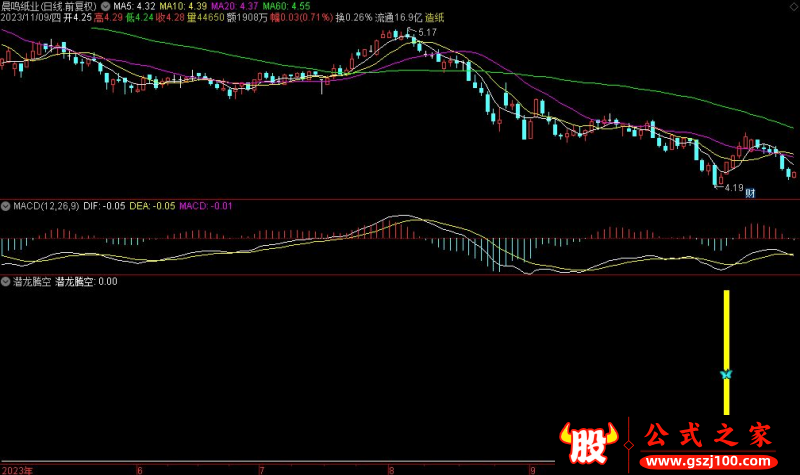Select the MA10 moving average label

(178, 5)
